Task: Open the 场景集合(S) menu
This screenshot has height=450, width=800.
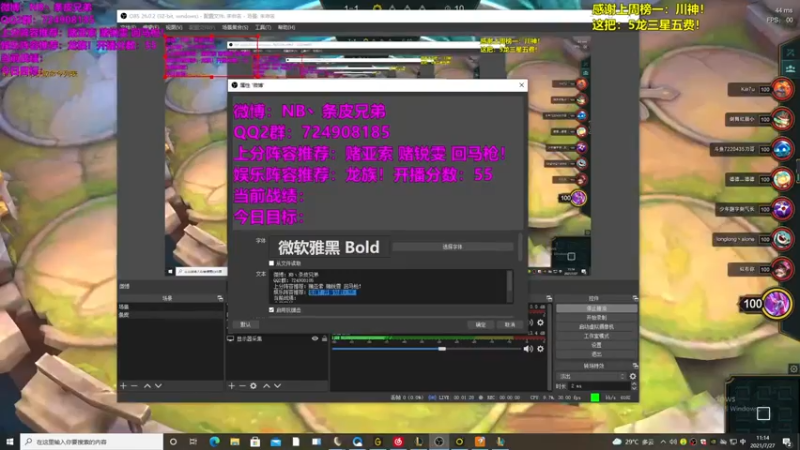Action: (x=235, y=27)
